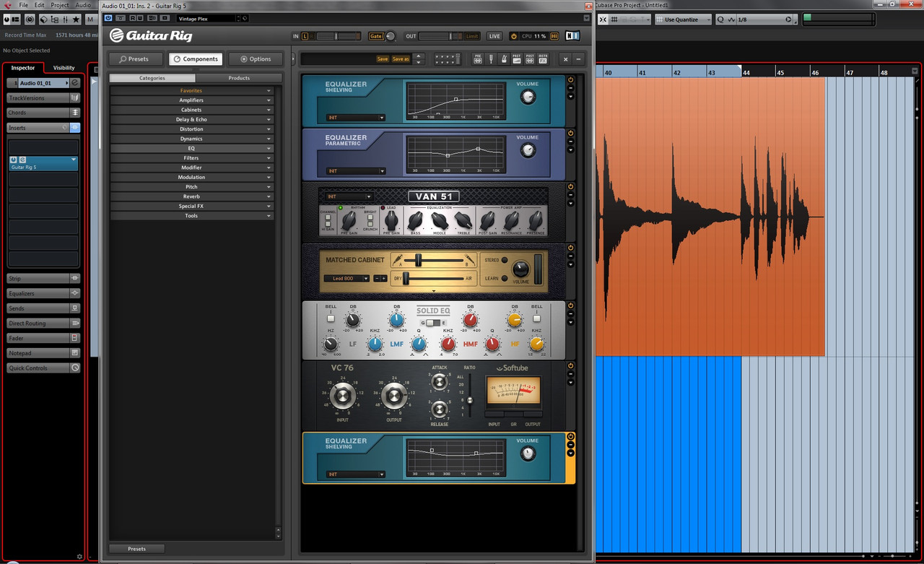Open the INIT preset dropdown on Van 51
Viewport: 924px width, 564px height.
coord(349,196)
